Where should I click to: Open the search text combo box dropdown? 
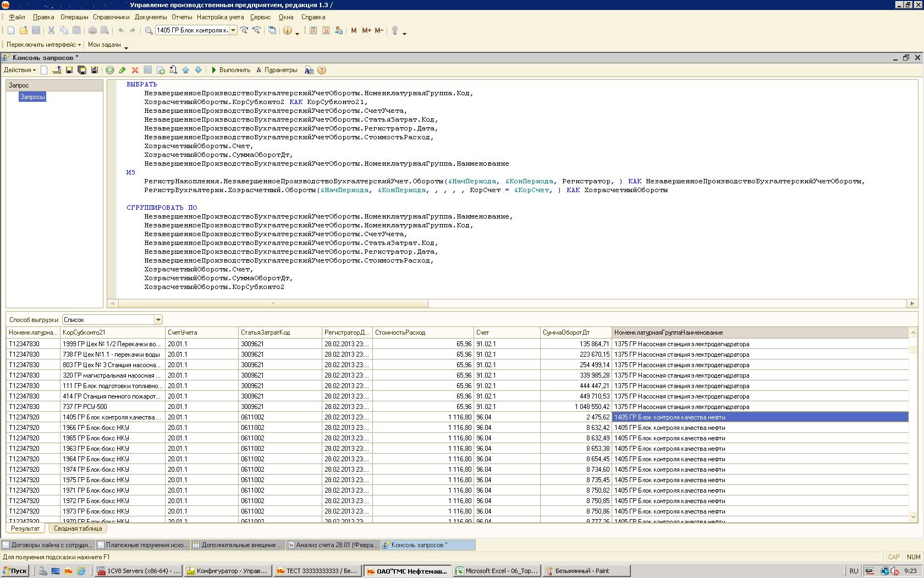[x=233, y=31]
